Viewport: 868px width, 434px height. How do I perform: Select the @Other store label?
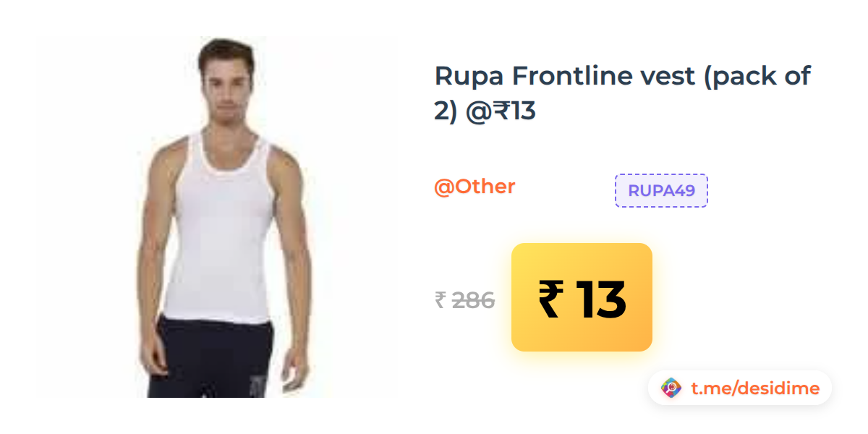[x=475, y=187]
